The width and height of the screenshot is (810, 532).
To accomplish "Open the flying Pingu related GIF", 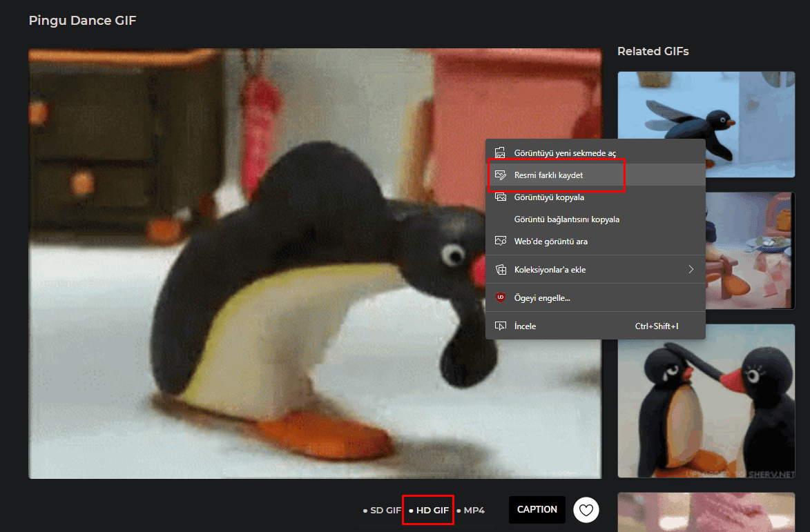I will point(706,124).
